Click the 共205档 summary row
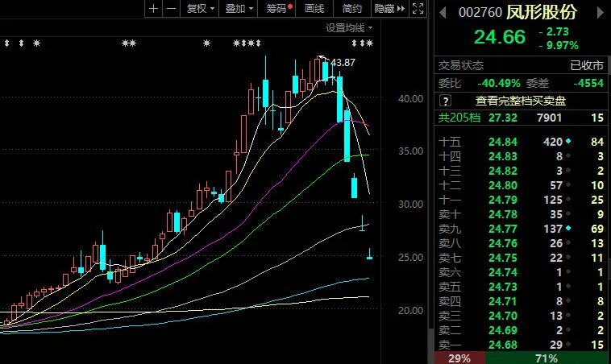 point(521,118)
